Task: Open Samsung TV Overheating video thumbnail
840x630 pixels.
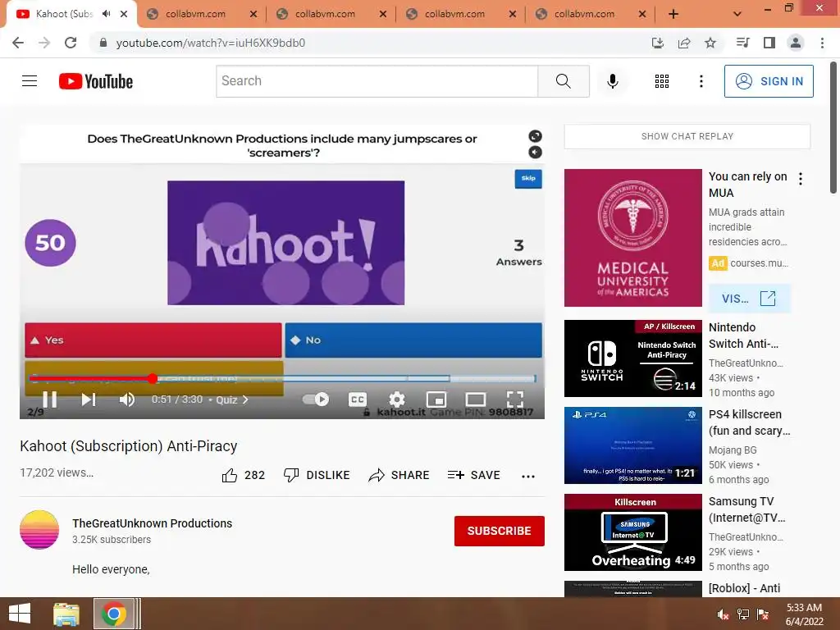Action: pyautogui.click(x=632, y=532)
